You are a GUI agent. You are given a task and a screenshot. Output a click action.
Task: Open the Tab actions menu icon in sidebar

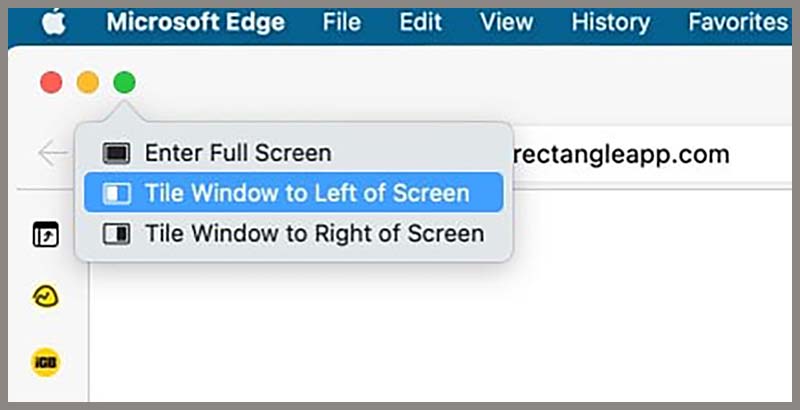click(46, 236)
